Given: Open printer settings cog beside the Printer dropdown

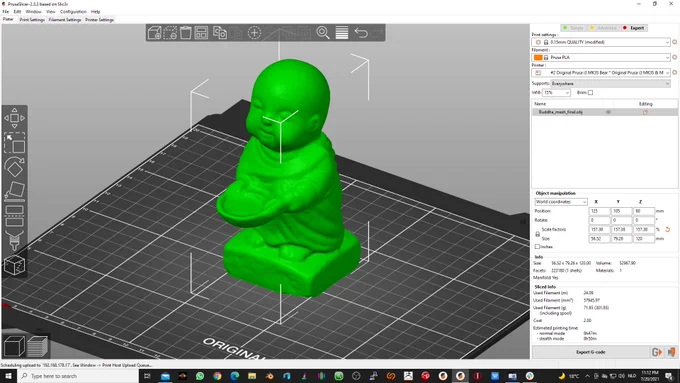Looking at the screenshot, I should [x=674, y=72].
